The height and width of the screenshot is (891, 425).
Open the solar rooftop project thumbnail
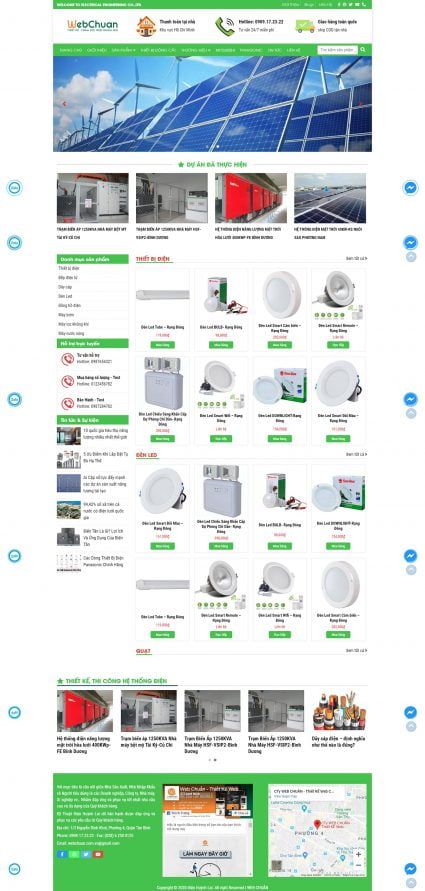coord(330,198)
